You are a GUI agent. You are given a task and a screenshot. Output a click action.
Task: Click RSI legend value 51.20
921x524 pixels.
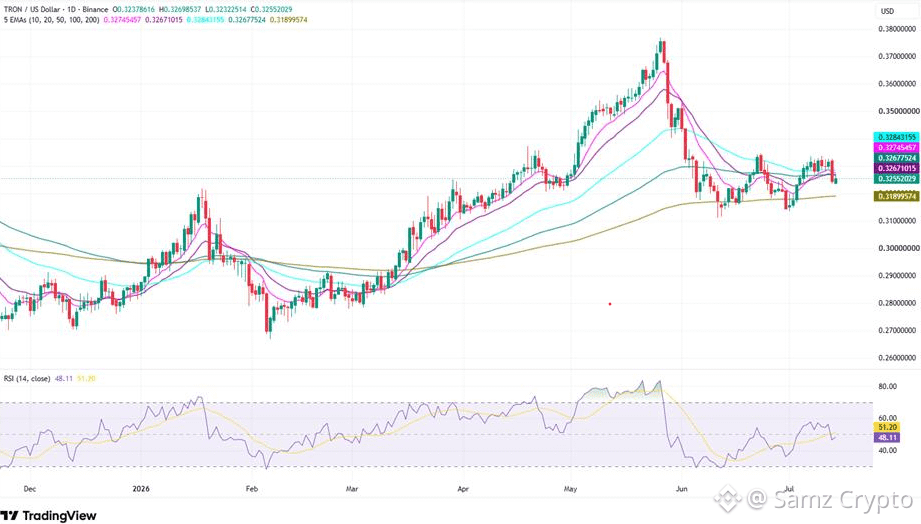86,378
